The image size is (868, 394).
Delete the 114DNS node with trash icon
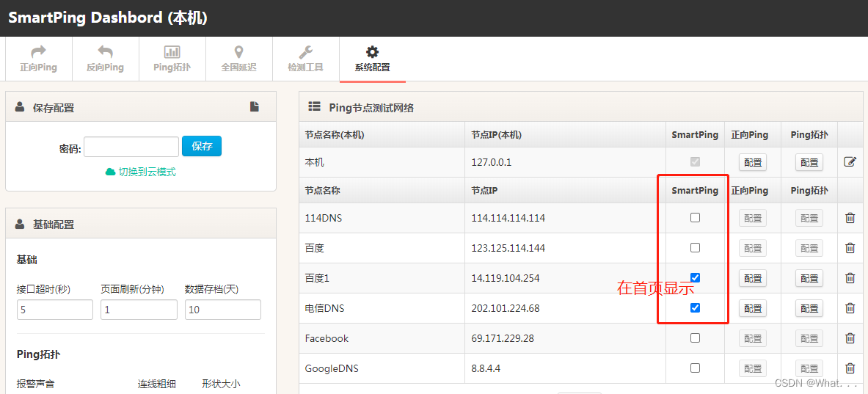pos(850,217)
